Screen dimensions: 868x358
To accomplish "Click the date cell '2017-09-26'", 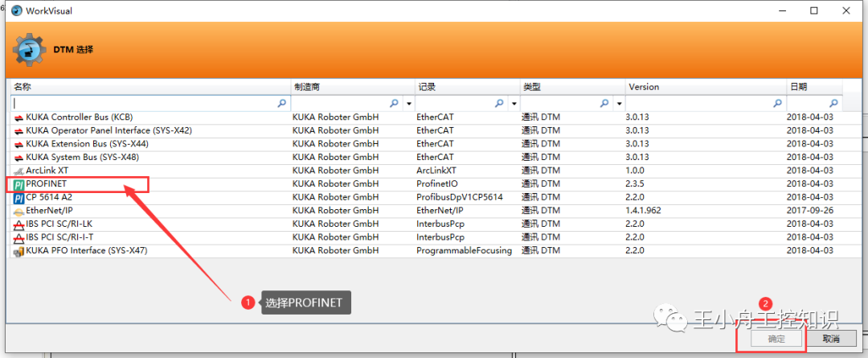I will click(x=810, y=211).
